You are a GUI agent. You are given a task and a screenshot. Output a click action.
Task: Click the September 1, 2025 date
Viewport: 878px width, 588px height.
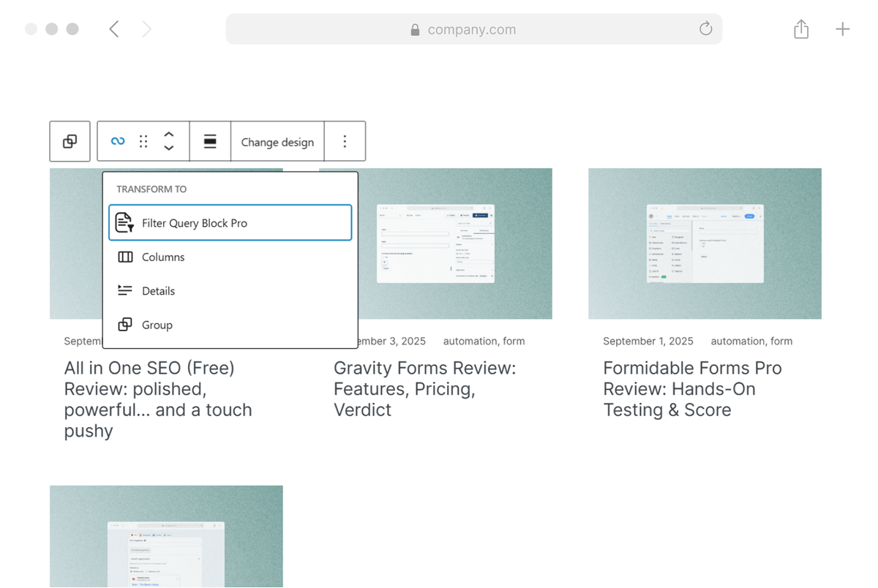pos(648,341)
